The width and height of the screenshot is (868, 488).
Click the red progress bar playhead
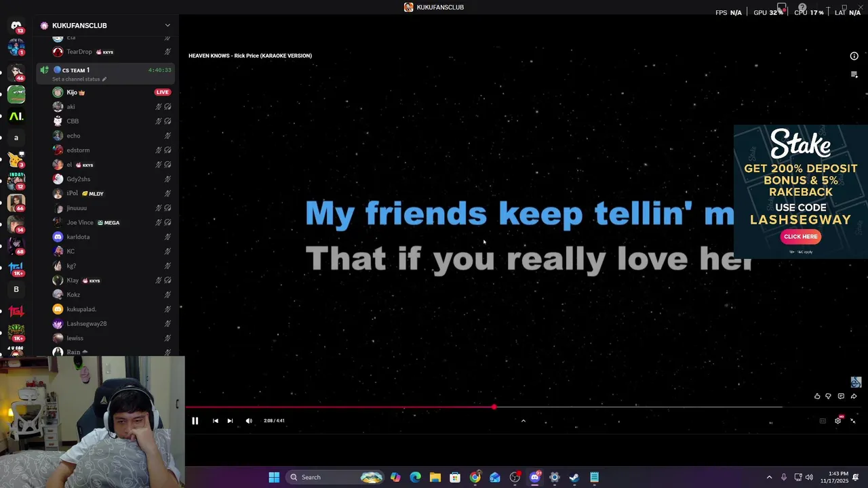point(494,407)
